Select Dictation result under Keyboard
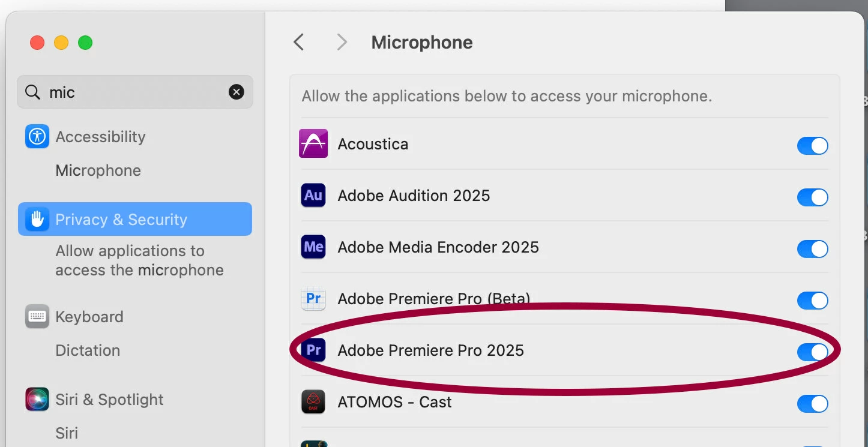 pyautogui.click(x=88, y=350)
